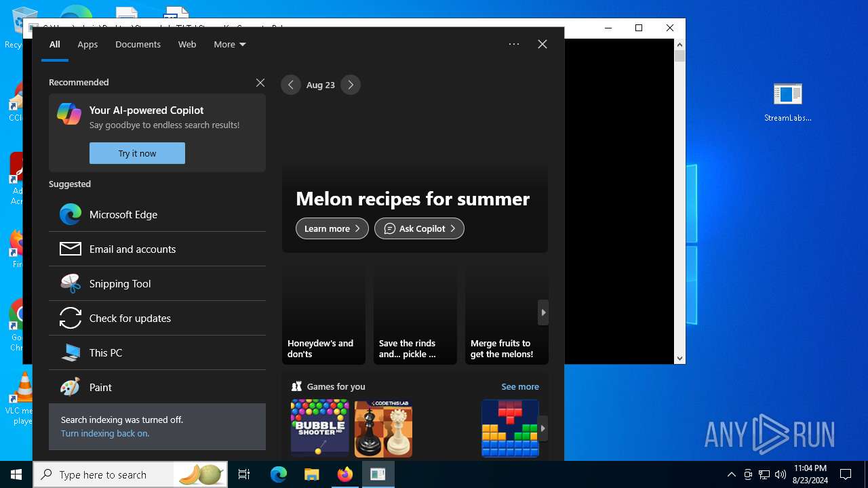This screenshot has height=488, width=868.
Task: Go to next day after Aug 23
Action: (x=351, y=85)
